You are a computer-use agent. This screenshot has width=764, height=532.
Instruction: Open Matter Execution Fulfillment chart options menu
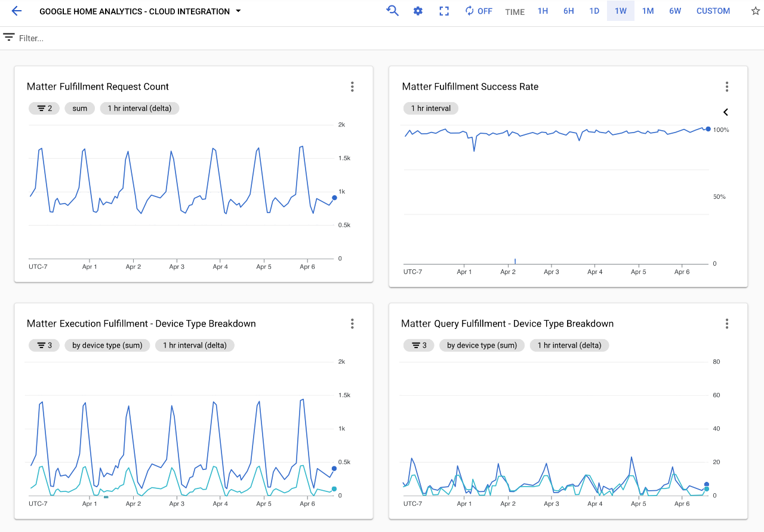(352, 324)
